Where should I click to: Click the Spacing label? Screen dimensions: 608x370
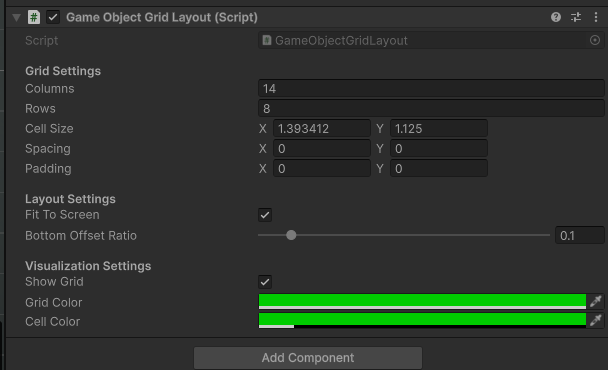(48, 149)
